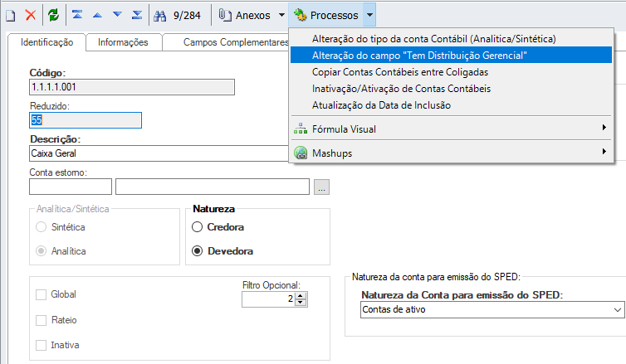The image size is (626, 364).
Task: Select the Sintética radio button
Action: 42,227
